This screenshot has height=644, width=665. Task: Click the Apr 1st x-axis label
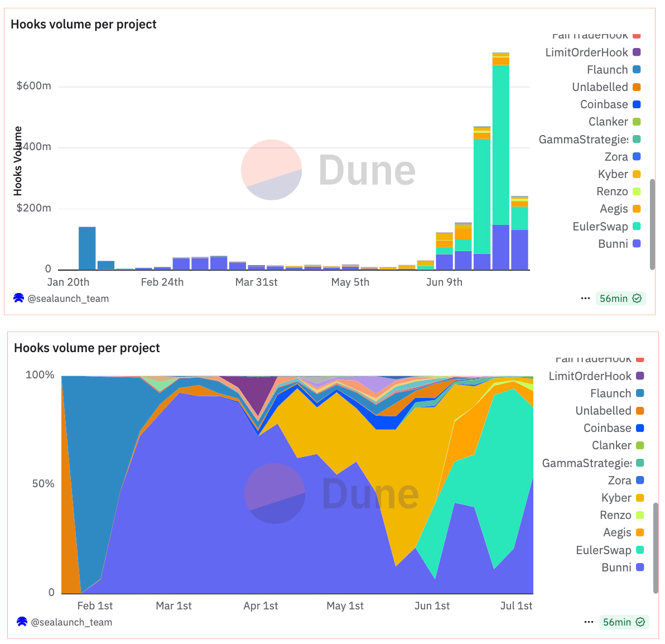[261, 606]
